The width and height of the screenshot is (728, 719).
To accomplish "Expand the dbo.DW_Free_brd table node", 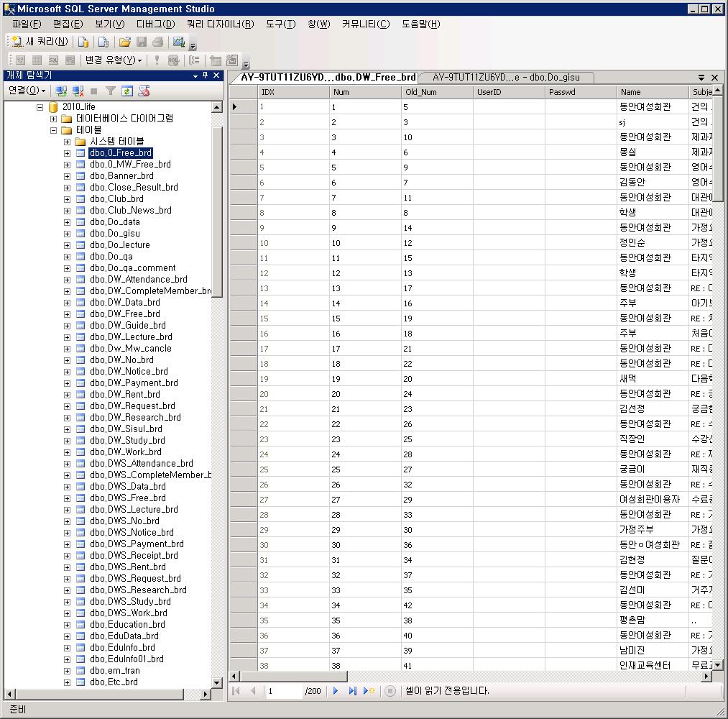I will pyautogui.click(x=67, y=314).
